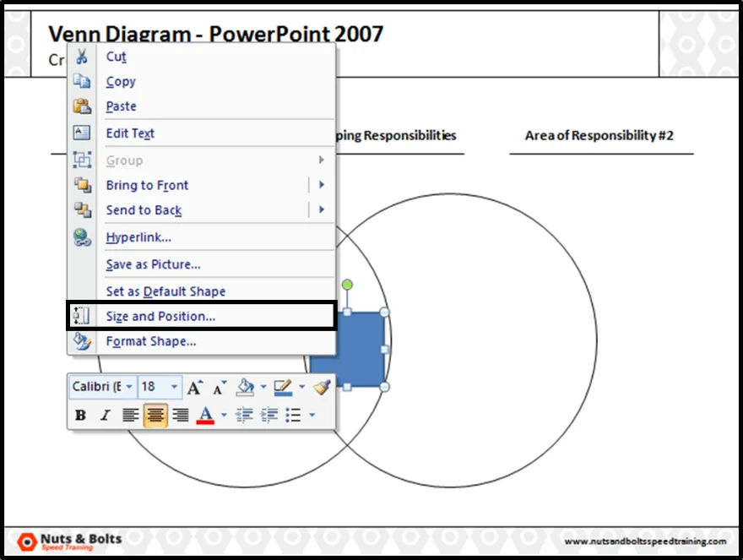The width and height of the screenshot is (743, 560).
Task: Choose Cut from context menu
Action: tap(202, 57)
